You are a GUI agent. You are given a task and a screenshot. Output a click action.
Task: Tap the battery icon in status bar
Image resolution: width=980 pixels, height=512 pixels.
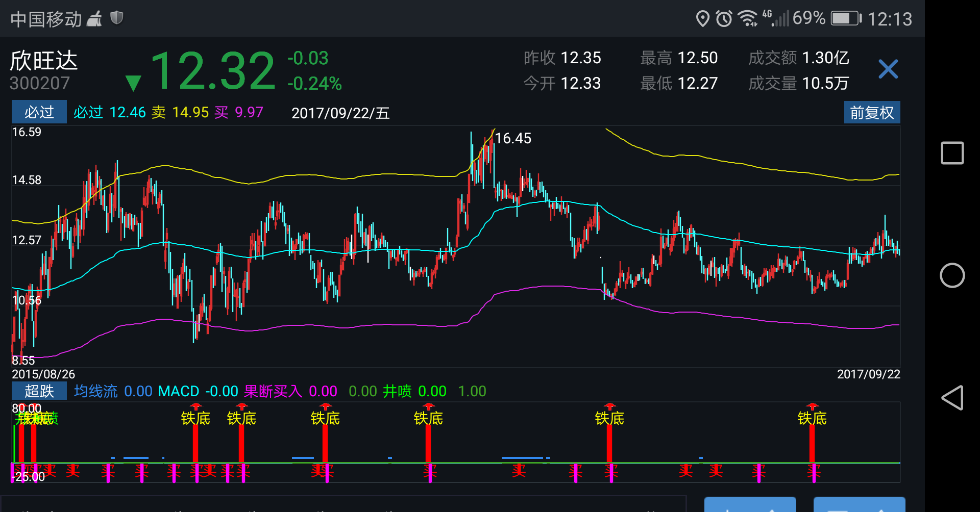pyautogui.click(x=845, y=19)
